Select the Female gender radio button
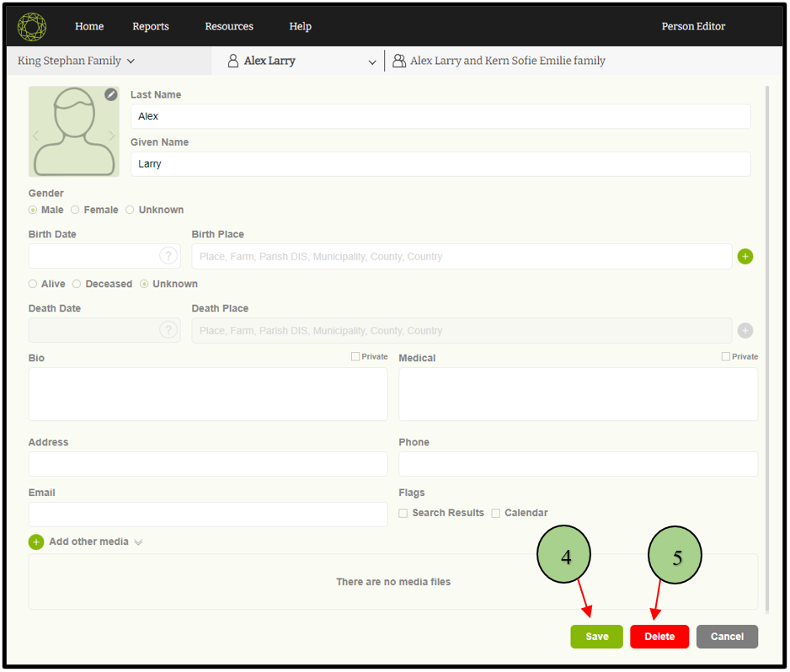The height and width of the screenshot is (672, 790). pyautogui.click(x=76, y=210)
